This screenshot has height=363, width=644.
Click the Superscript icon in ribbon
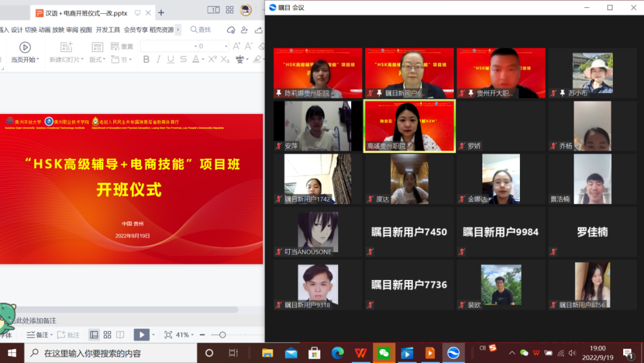coord(211,59)
